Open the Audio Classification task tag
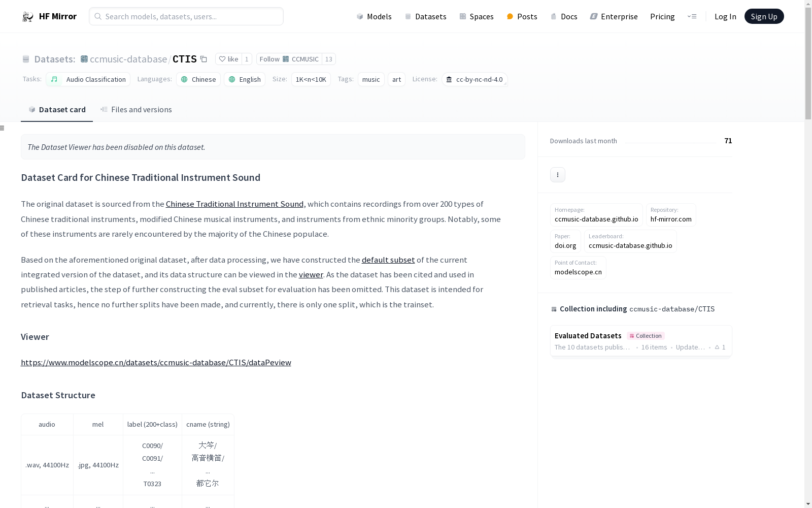The height and width of the screenshot is (508, 812). point(88,79)
